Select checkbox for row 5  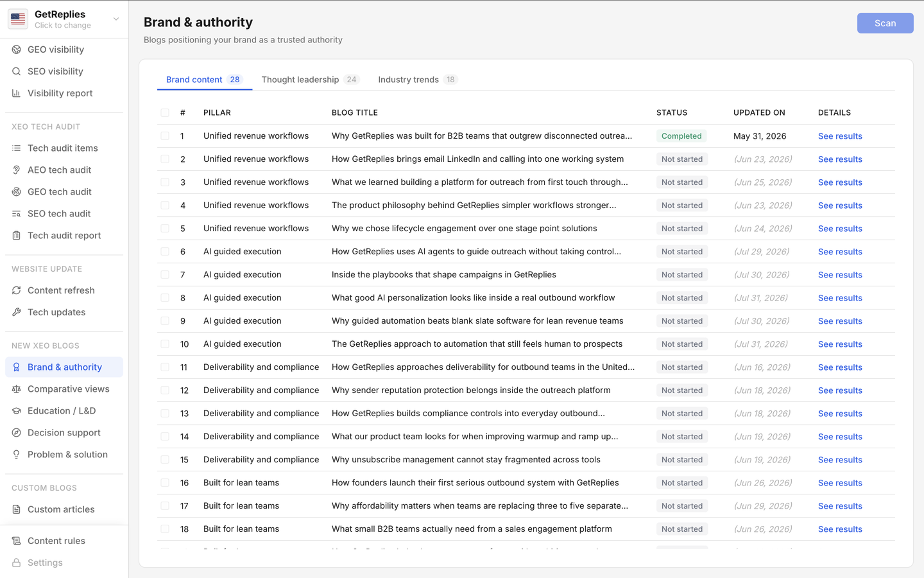pyautogui.click(x=165, y=229)
